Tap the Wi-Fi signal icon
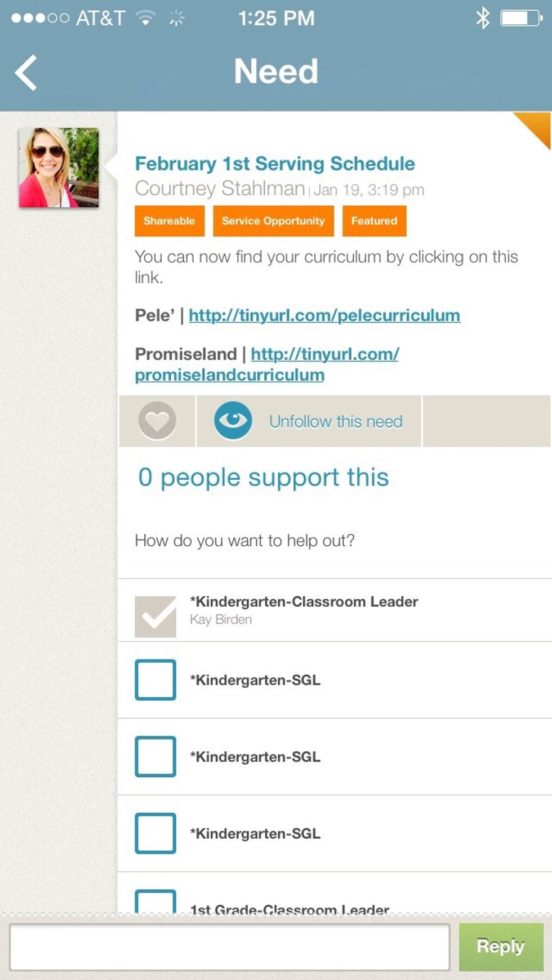The height and width of the screenshot is (980, 552). 146,19
